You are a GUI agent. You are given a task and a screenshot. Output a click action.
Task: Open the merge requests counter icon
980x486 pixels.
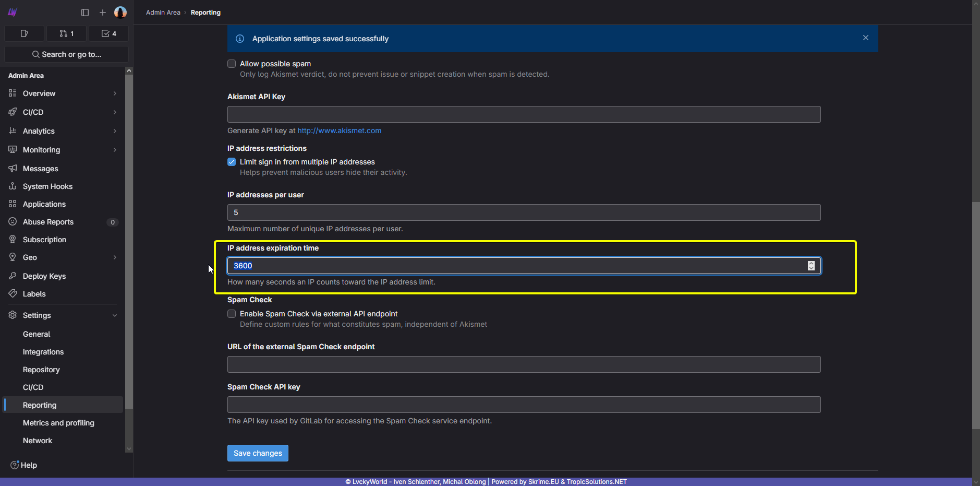[66, 33]
